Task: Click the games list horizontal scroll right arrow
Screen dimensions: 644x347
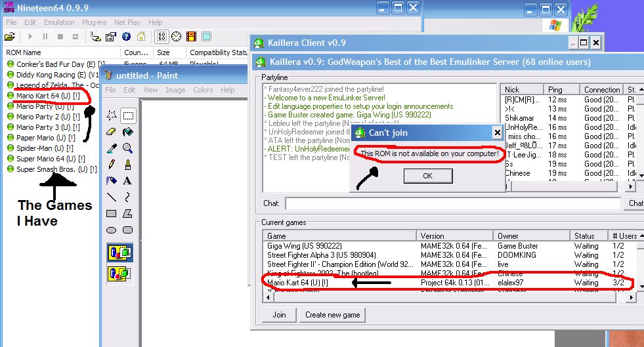Action: (x=632, y=297)
